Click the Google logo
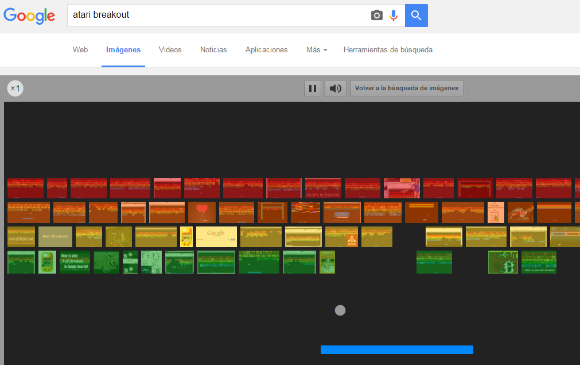Image resolution: width=580 pixels, height=365 pixels. pos(29,16)
